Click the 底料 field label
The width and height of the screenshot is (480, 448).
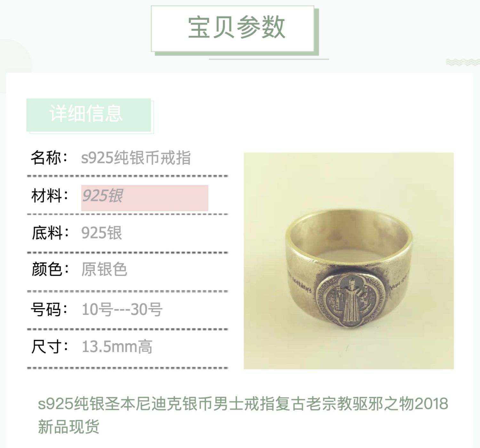[50, 233]
